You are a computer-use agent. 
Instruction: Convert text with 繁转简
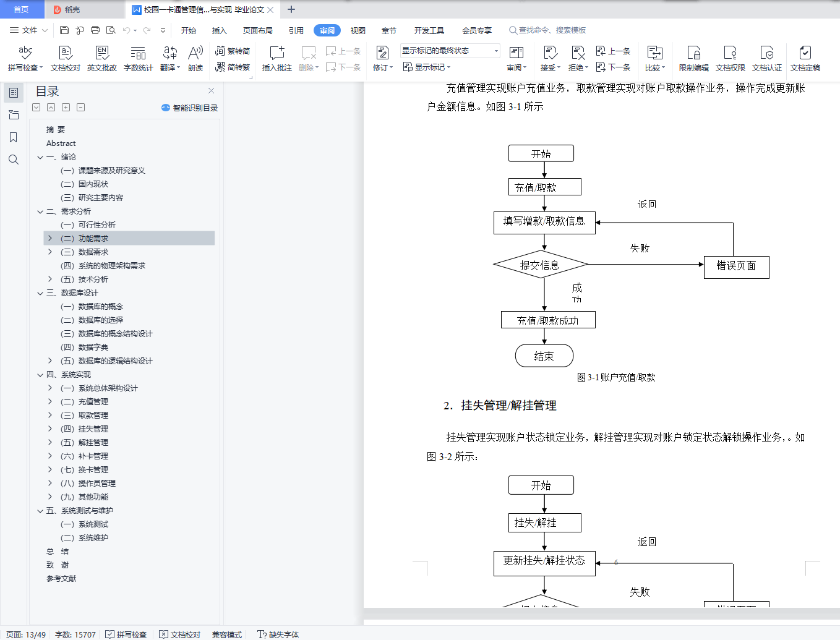tap(233, 51)
